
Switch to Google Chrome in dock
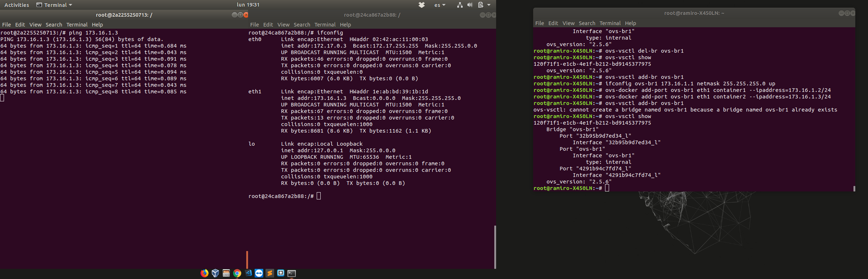237,273
